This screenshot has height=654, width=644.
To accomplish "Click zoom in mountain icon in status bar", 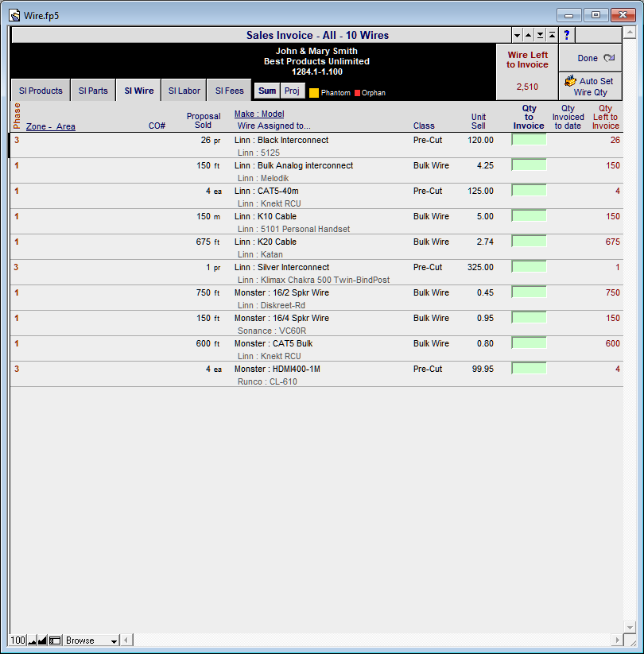I will coord(42,640).
